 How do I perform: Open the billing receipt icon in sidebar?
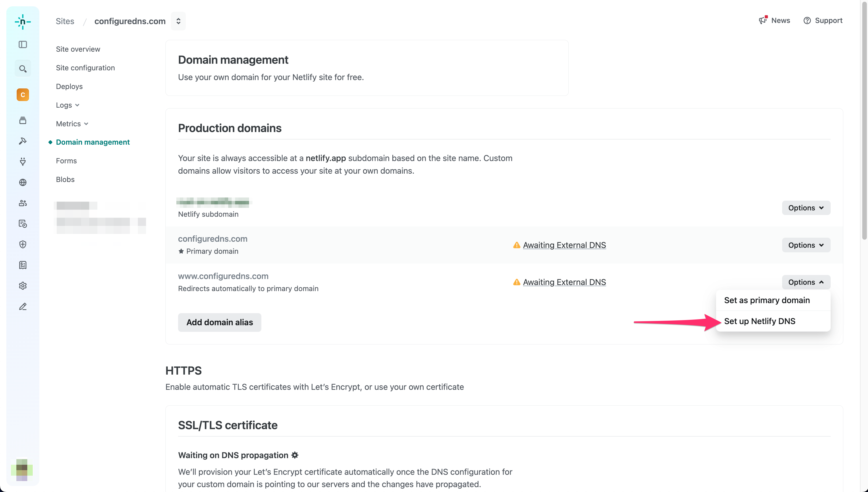tap(23, 265)
